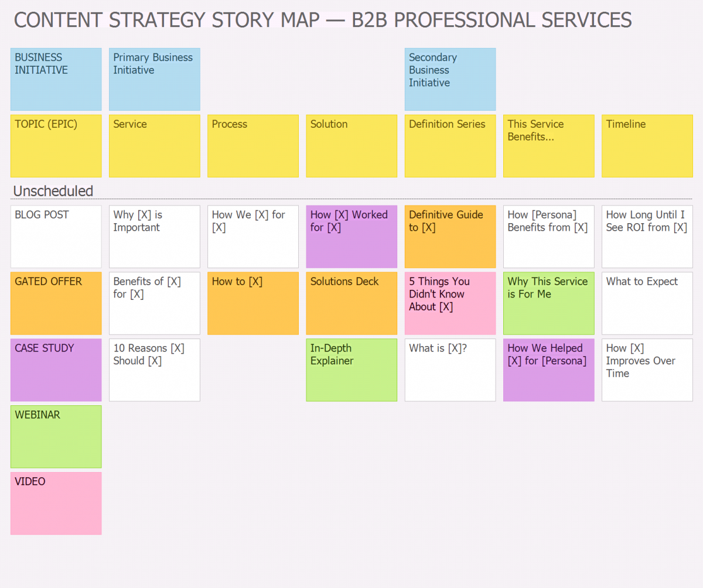Open the "5 Things You Didn't Know" card

[450, 303]
